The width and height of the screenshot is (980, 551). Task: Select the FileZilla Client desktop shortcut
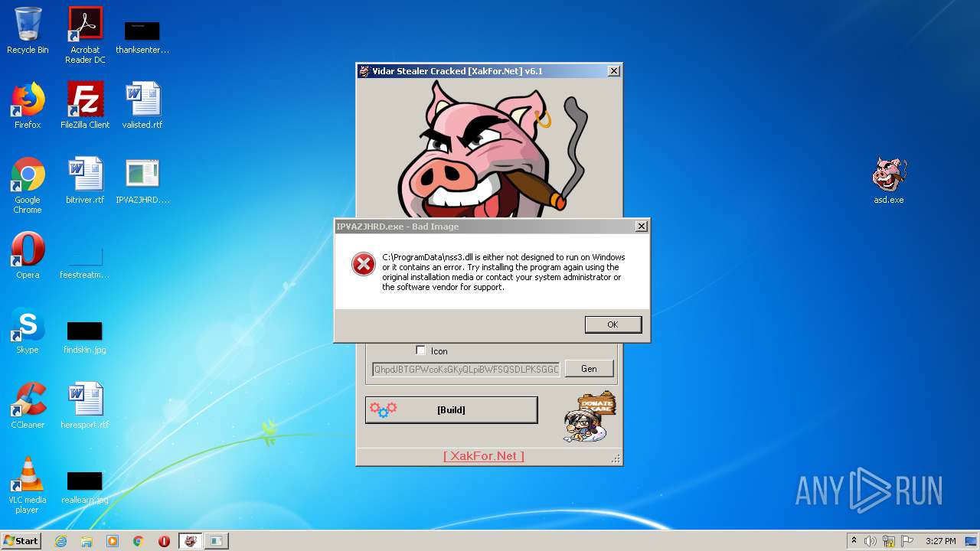85,106
